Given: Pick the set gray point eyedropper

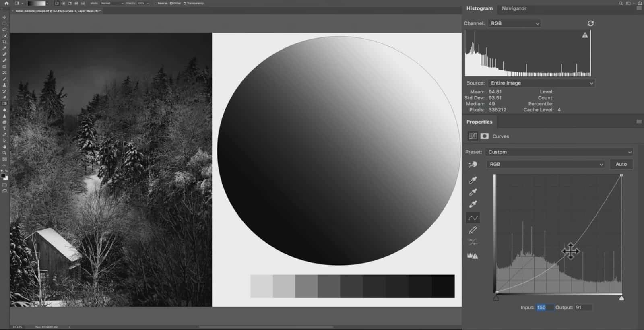Looking at the screenshot, I should click(473, 192).
